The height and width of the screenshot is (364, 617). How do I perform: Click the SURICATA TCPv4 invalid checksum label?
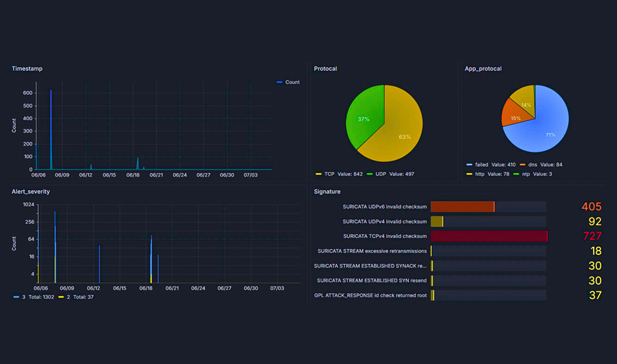click(385, 236)
